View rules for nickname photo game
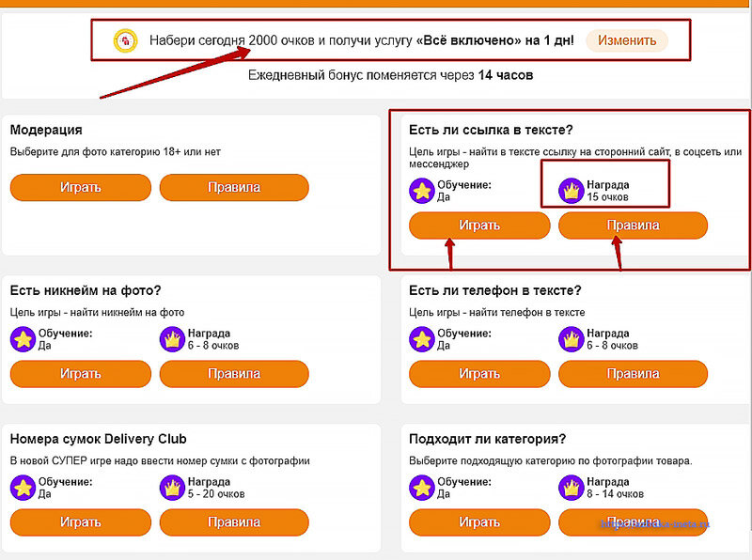 pyautogui.click(x=234, y=374)
